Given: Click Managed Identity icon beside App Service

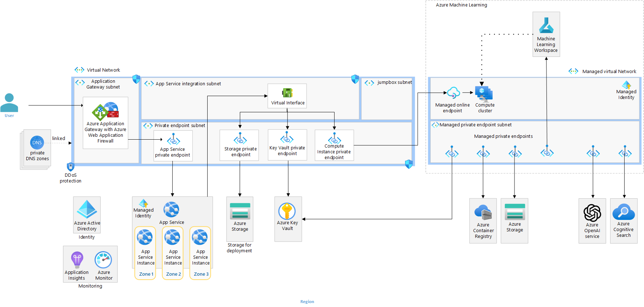Looking at the screenshot, I should coord(144,203).
